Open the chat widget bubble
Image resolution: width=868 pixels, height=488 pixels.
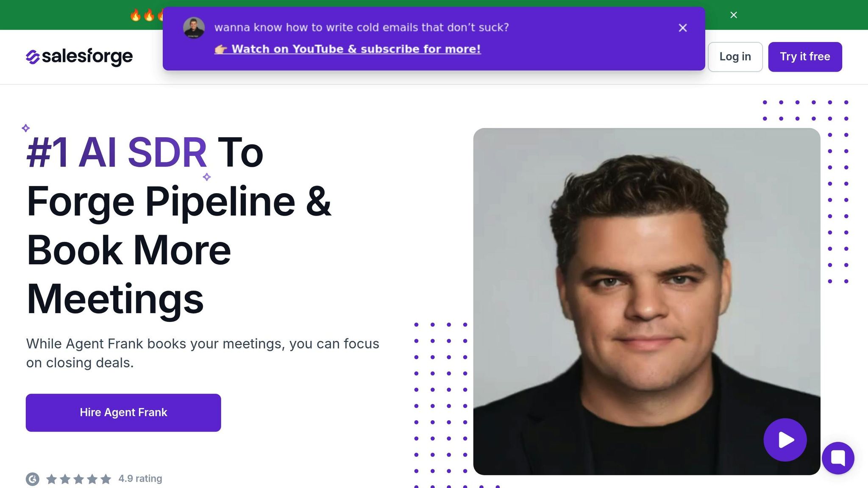click(x=838, y=458)
